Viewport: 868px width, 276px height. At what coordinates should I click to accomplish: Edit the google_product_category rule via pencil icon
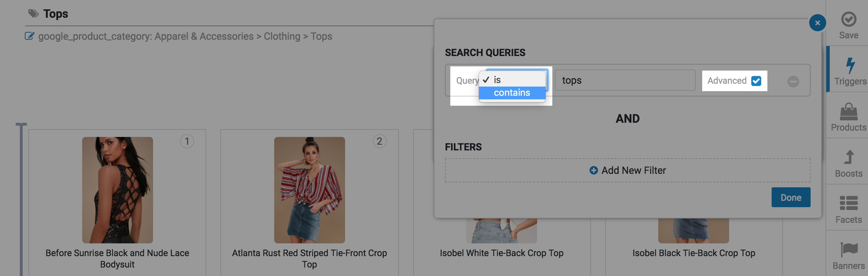(x=29, y=36)
